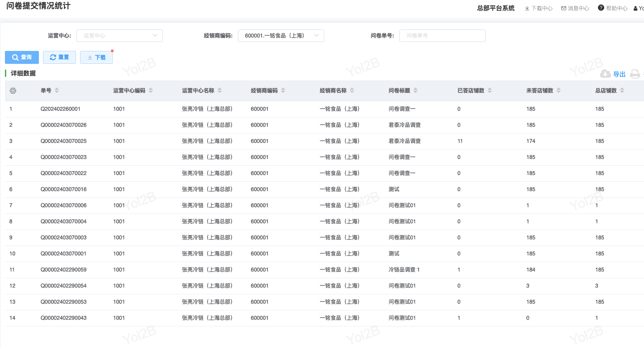Expand the 经销商编码 dropdown selector
644x347 pixels.
(x=280, y=36)
